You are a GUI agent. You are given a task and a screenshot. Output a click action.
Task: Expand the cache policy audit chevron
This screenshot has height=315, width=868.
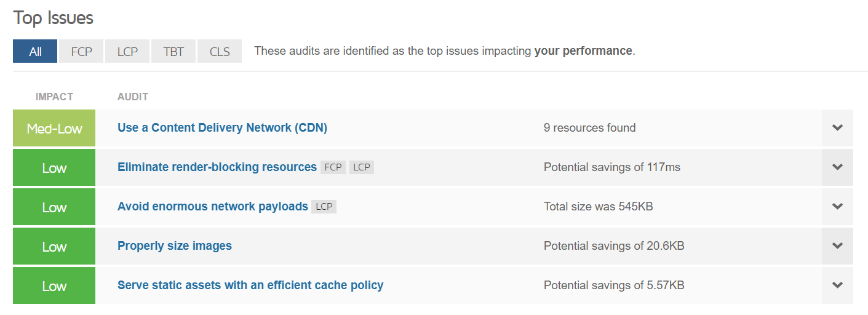tap(837, 285)
